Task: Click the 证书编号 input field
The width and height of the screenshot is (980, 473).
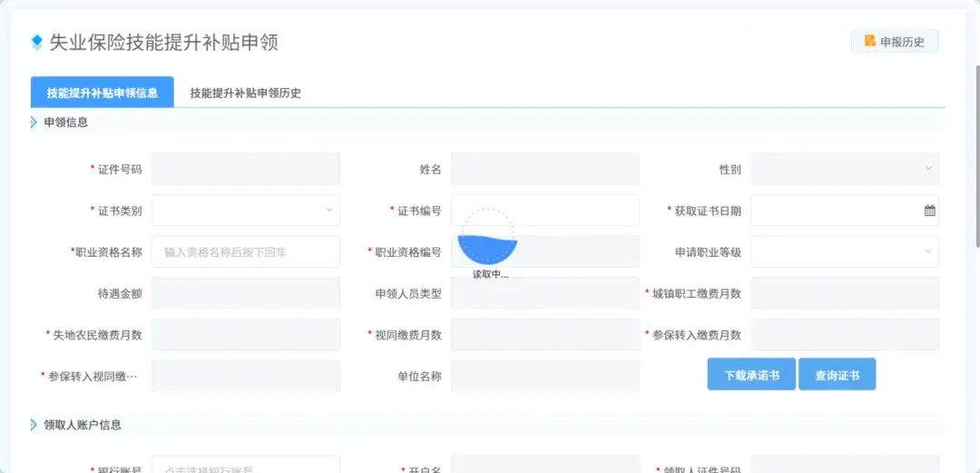Action: 545,211
